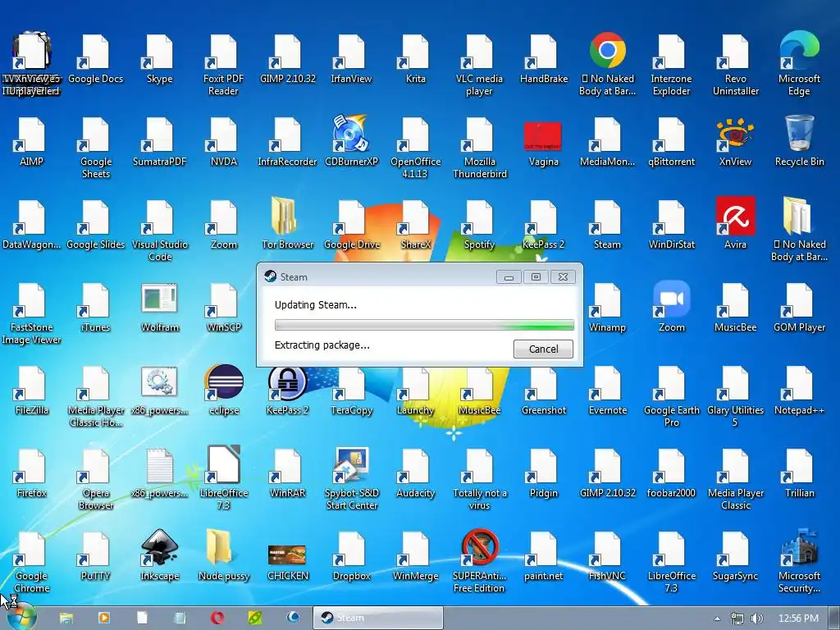Open the Opera icon in the taskbar
The width and height of the screenshot is (840, 630).
pyautogui.click(x=217, y=618)
